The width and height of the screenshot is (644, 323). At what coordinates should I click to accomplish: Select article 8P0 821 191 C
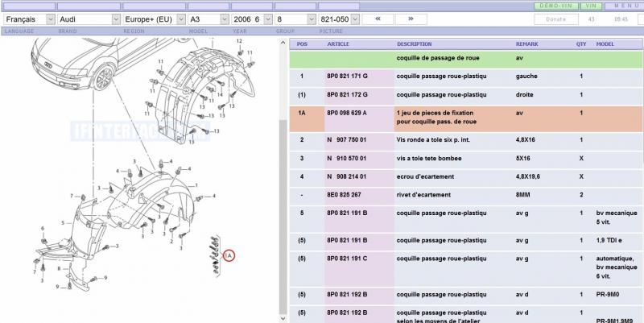coord(347,259)
